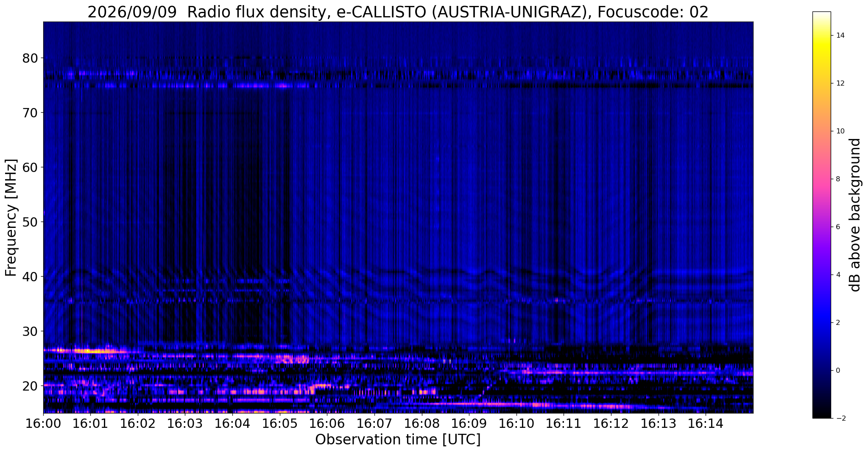Click the 14 value on the colorbar
Viewport: 868px width, 452px height.
840,36
